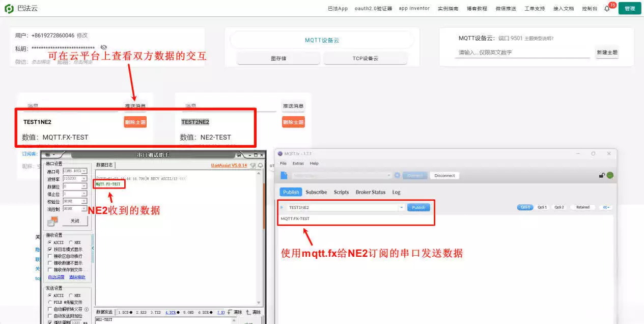This screenshot has width=644, height=324.
Task: Open the MQTT.fx connection profile dropdown
Action: click(x=388, y=175)
